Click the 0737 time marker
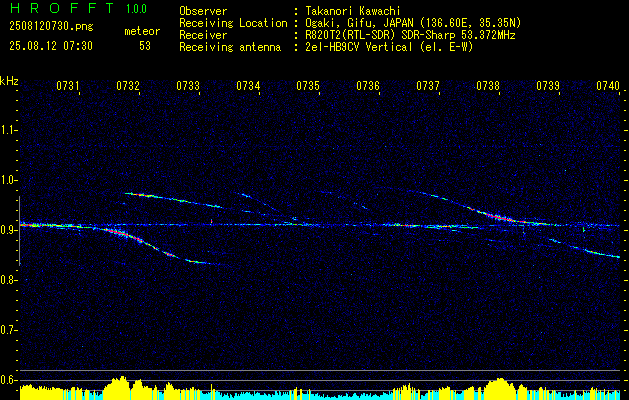 (x=428, y=85)
